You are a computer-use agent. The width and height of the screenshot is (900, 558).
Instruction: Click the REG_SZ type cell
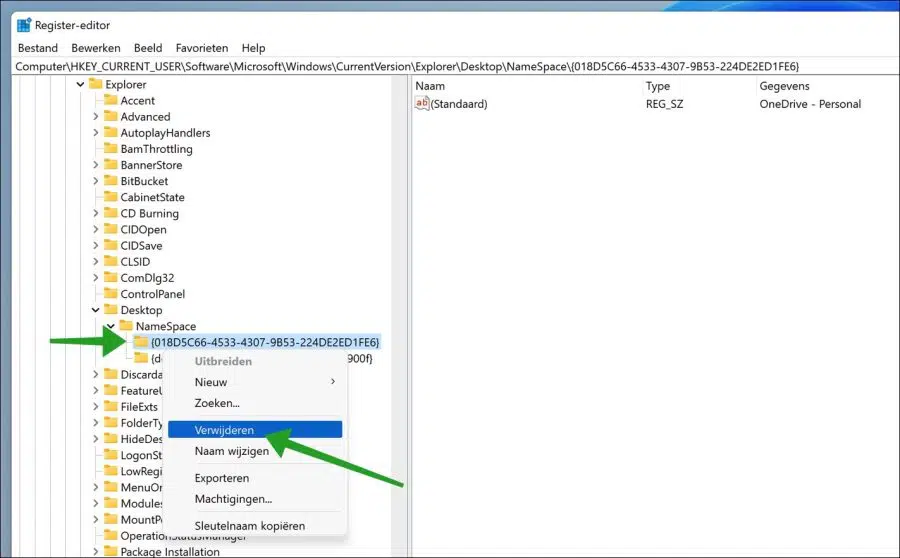pos(665,104)
